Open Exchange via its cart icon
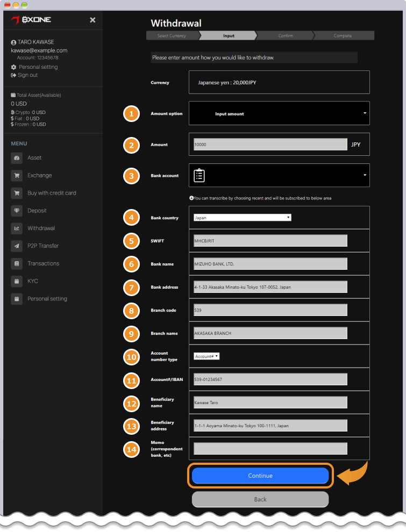 point(17,175)
